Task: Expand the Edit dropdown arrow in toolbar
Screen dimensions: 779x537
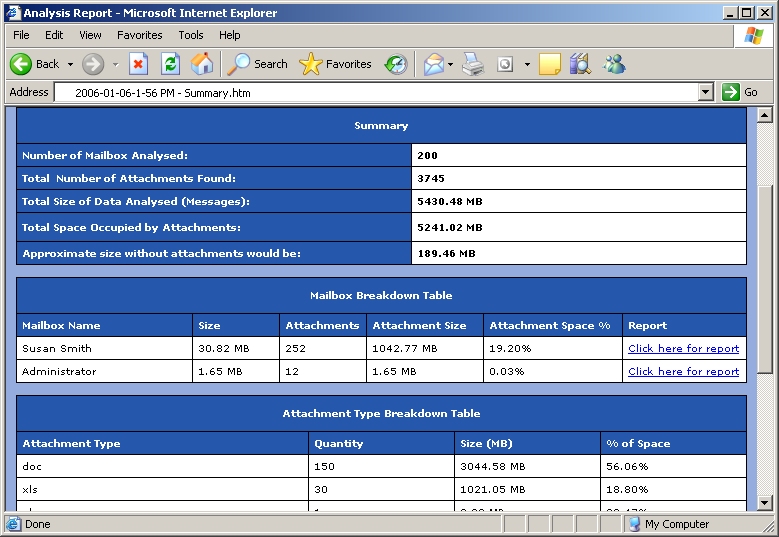Action: point(527,65)
